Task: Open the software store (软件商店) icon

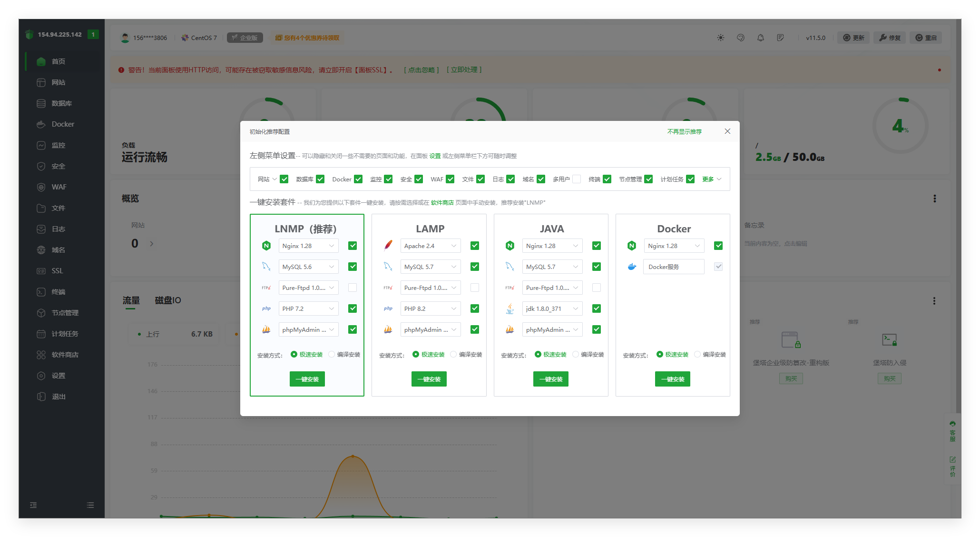Action: 41,355
